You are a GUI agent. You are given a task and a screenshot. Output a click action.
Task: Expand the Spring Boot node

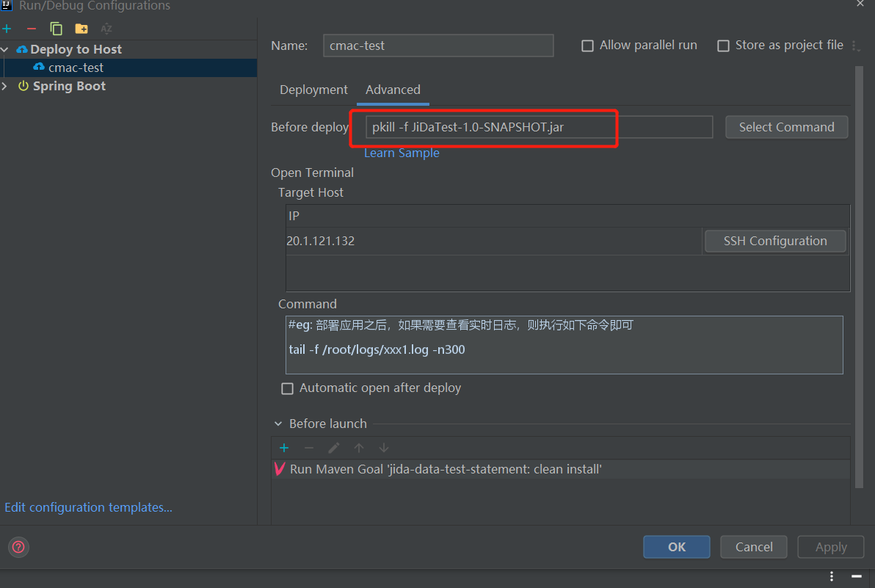tap(6, 86)
